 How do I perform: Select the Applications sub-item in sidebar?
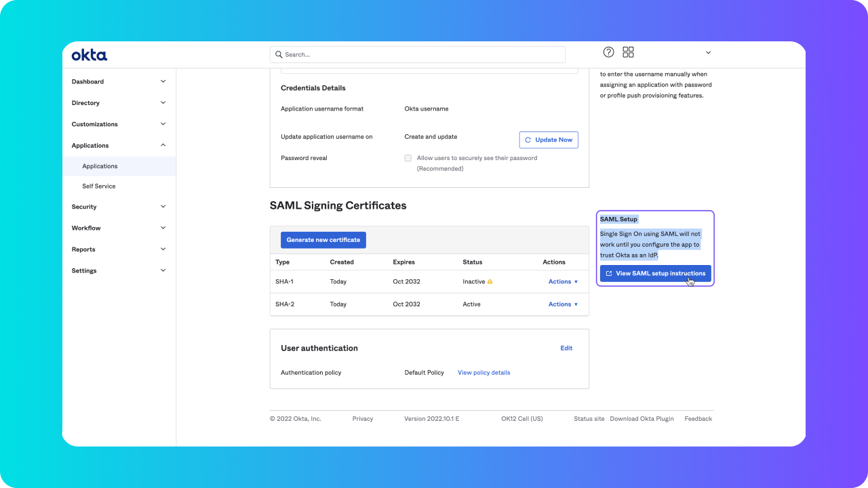click(119, 166)
